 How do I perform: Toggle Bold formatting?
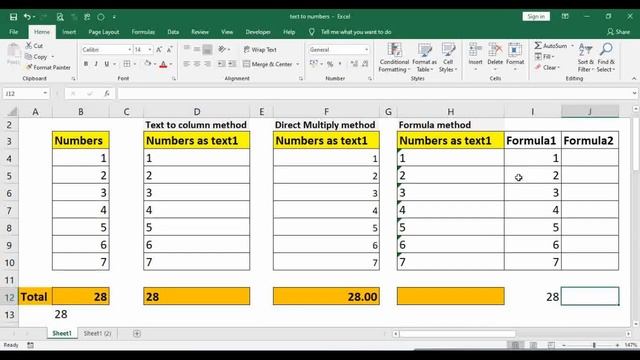pos(86,64)
